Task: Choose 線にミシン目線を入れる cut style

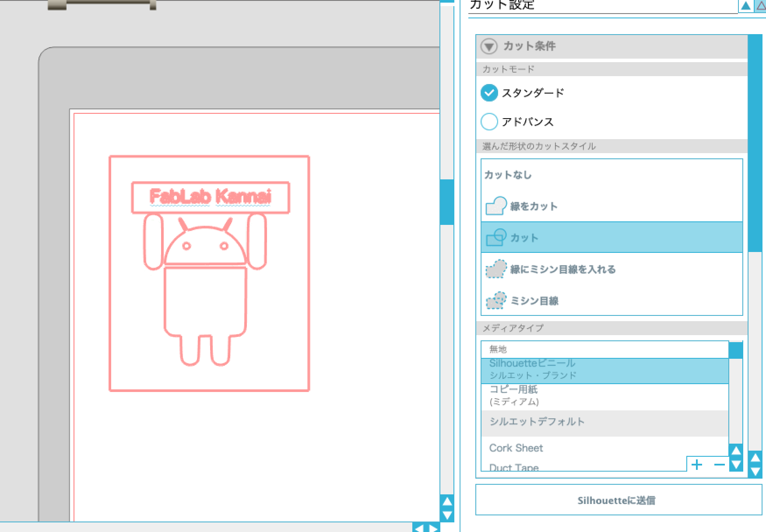Action: 611,269
